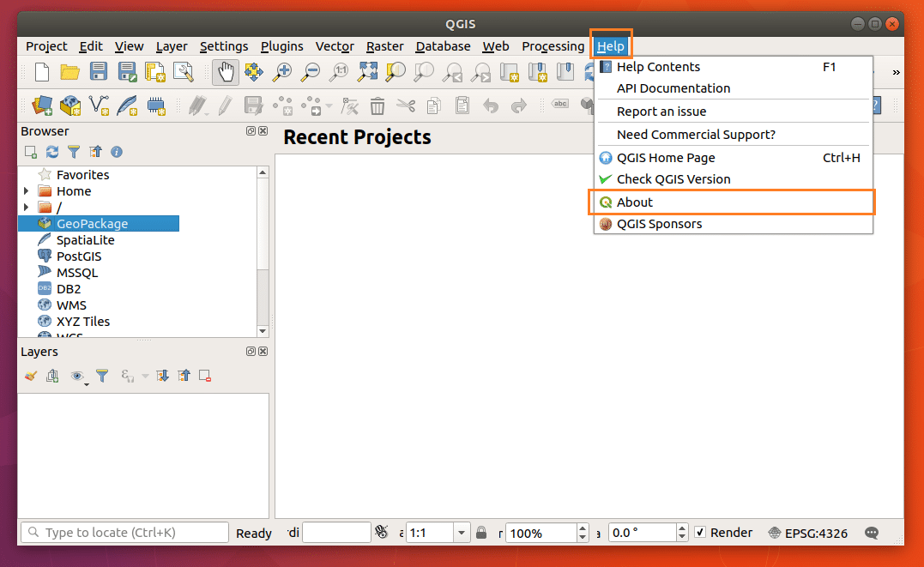
Task: Click Remove Layer icon in Layers panel
Action: (x=205, y=376)
